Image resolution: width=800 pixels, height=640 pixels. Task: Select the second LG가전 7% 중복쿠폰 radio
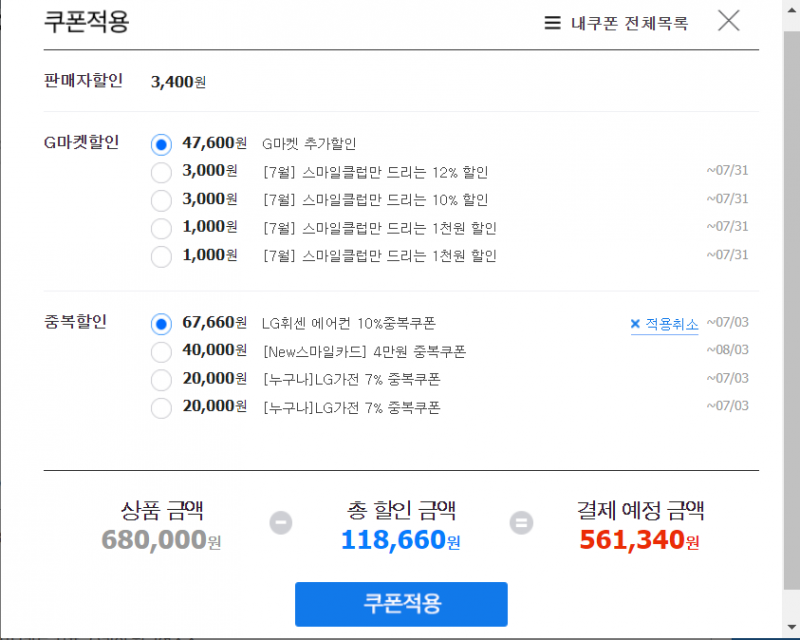pos(161,408)
